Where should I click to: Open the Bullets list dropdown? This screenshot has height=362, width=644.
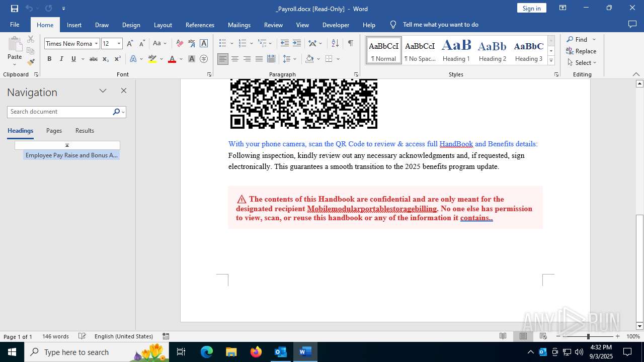tap(231, 44)
